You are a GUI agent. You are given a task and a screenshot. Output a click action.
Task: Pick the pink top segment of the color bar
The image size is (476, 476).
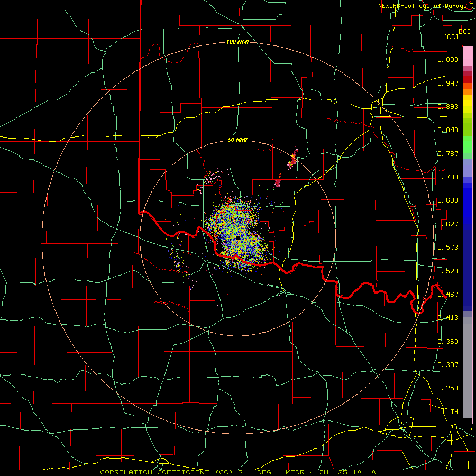point(467,57)
